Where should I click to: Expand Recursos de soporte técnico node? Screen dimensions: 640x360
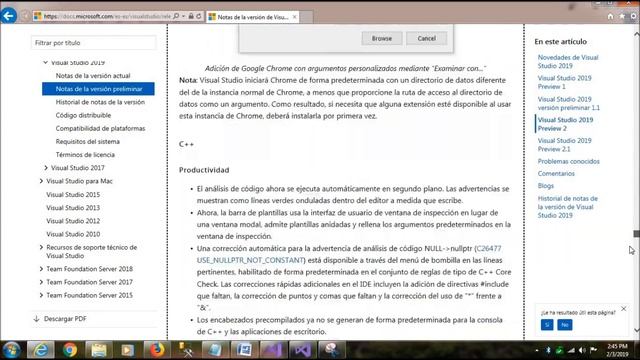coord(41,247)
